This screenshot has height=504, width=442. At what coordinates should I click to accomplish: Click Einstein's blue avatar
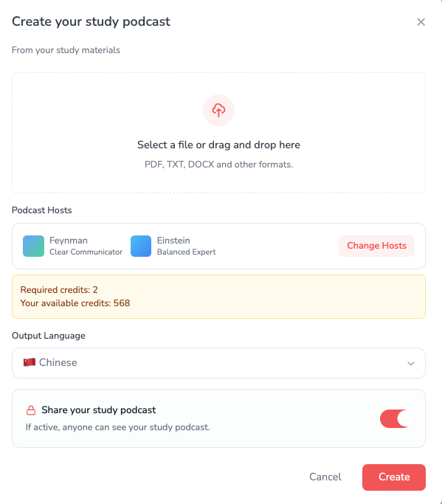[x=141, y=246]
